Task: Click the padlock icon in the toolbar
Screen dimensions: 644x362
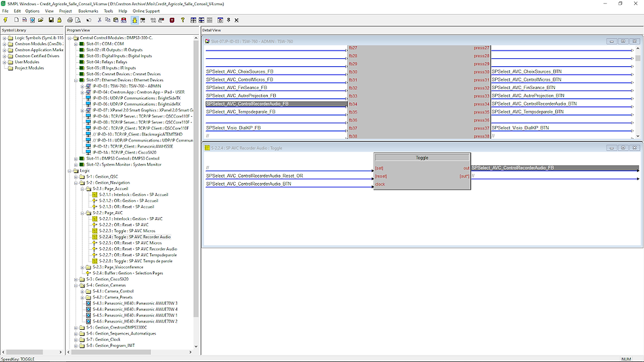Action: click(59, 20)
